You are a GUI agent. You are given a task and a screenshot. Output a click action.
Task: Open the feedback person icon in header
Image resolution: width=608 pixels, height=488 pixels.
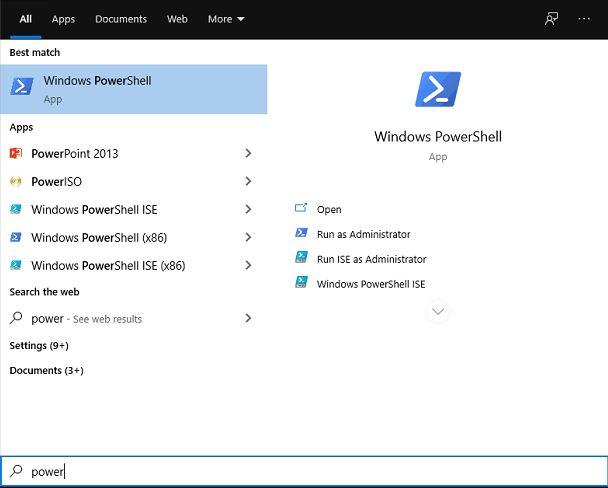click(x=551, y=19)
